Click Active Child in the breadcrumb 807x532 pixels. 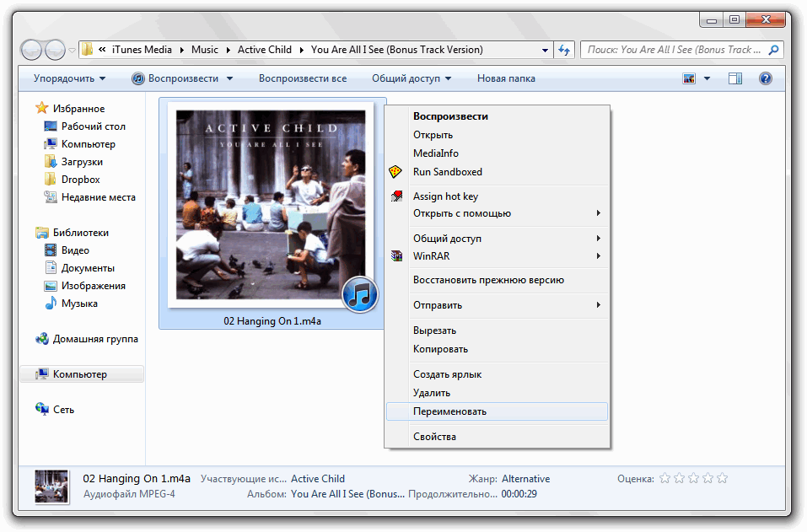pos(265,50)
